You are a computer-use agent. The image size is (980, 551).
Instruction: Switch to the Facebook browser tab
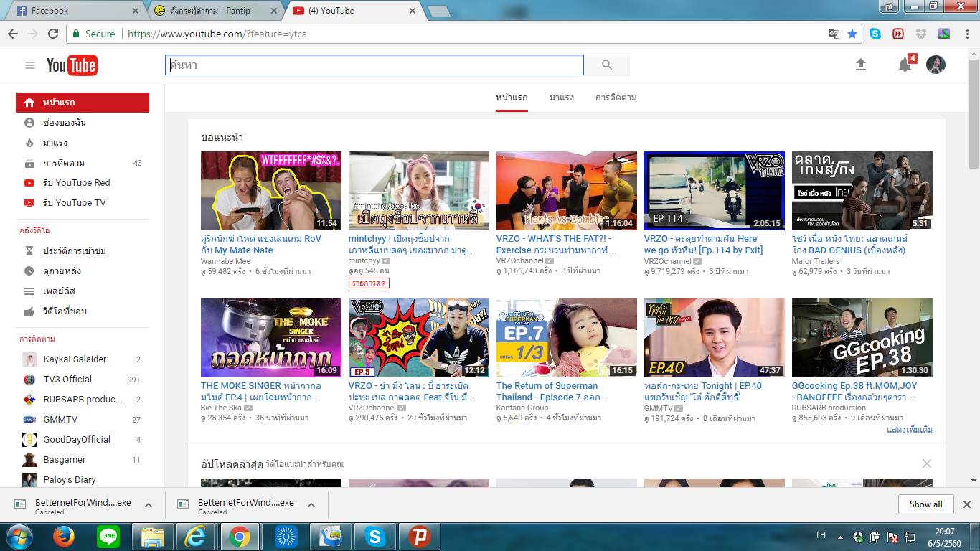[x=74, y=11]
